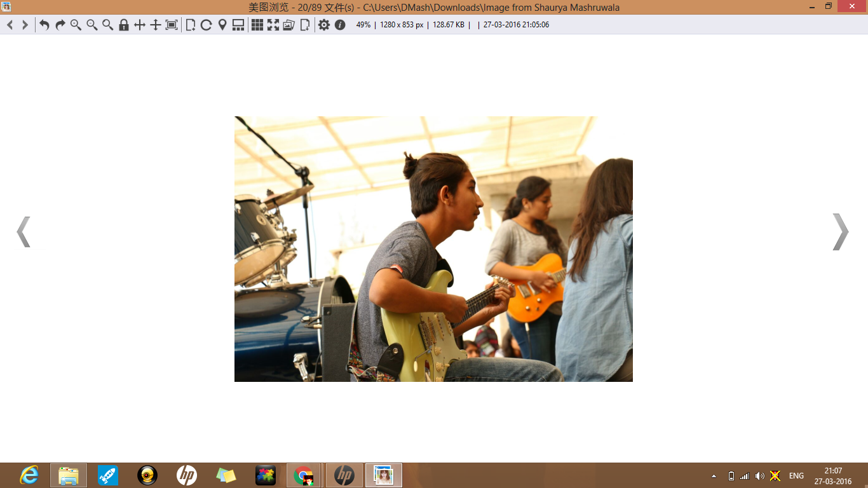Click the four-corner expand arrows icon

(x=273, y=25)
